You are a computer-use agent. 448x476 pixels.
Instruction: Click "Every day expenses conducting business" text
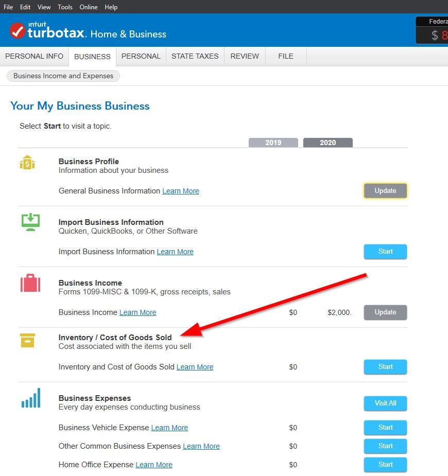click(x=129, y=407)
